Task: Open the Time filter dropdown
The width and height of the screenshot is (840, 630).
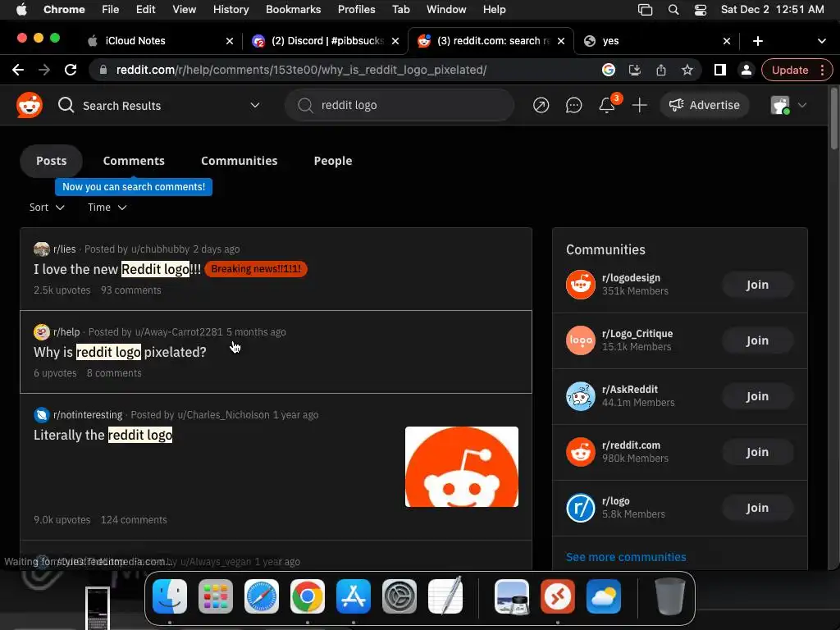Action: point(107,208)
